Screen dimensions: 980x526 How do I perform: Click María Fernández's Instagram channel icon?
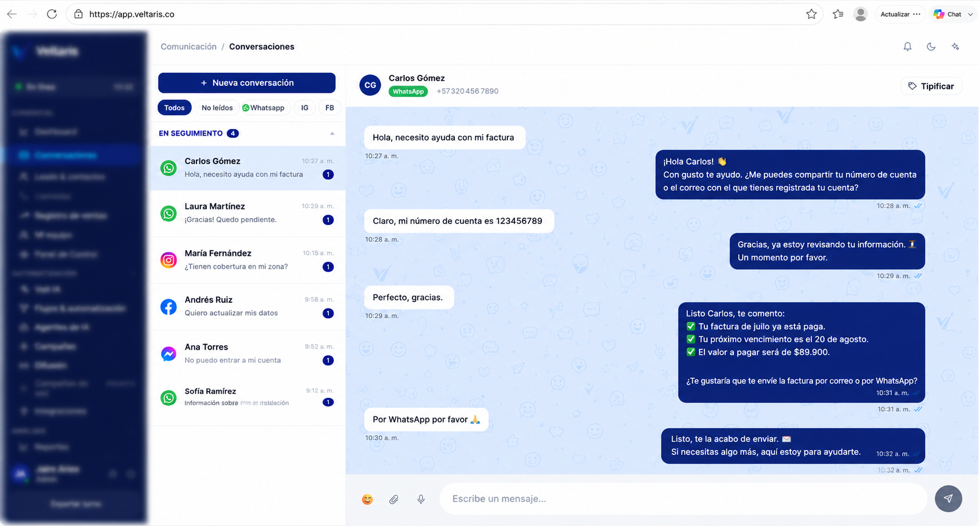pyautogui.click(x=168, y=260)
